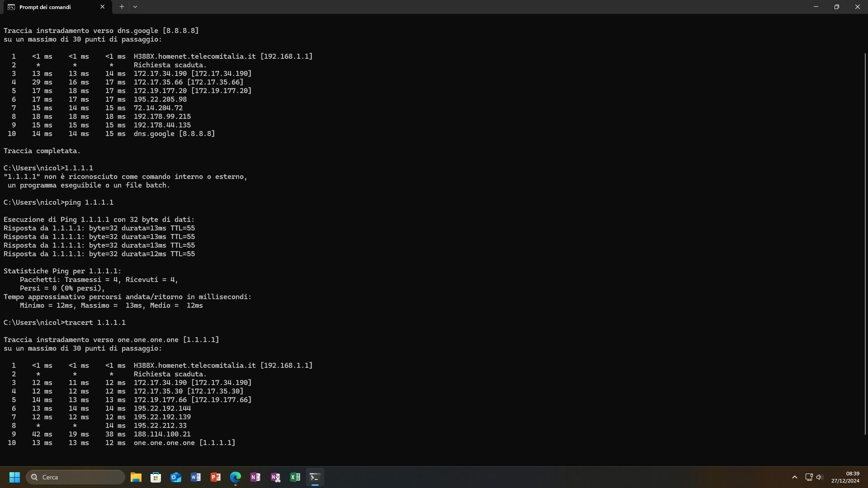The width and height of the screenshot is (868, 488).
Task: Click 172.17.35.66 hop entry
Action: click(189, 82)
